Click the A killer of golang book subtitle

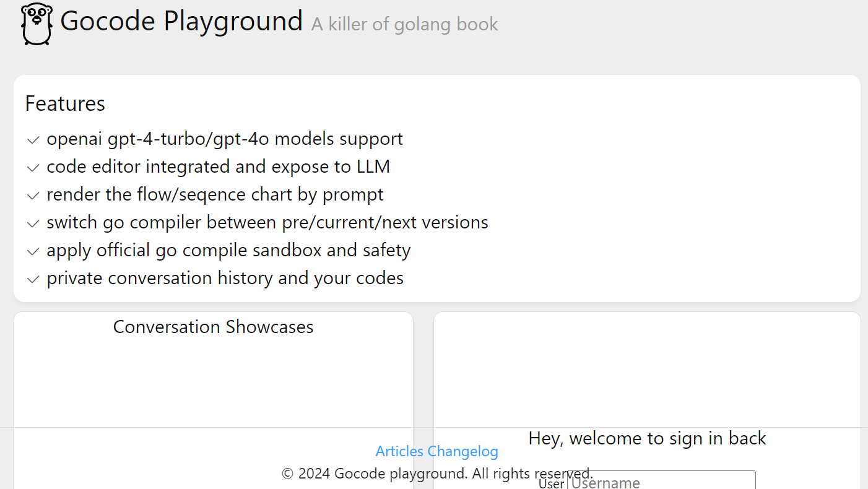(x=404, y=24)
